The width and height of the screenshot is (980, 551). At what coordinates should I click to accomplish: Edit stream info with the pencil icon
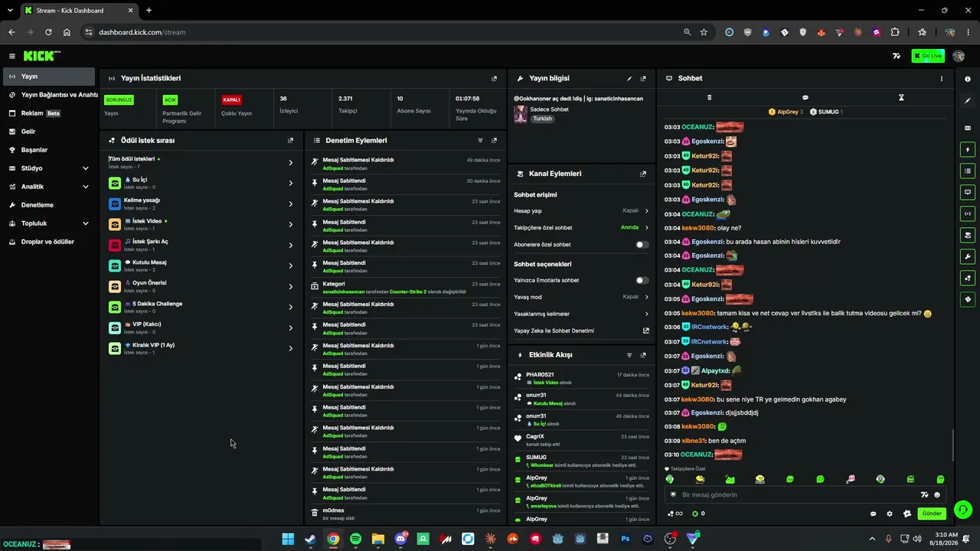(629, 78)
